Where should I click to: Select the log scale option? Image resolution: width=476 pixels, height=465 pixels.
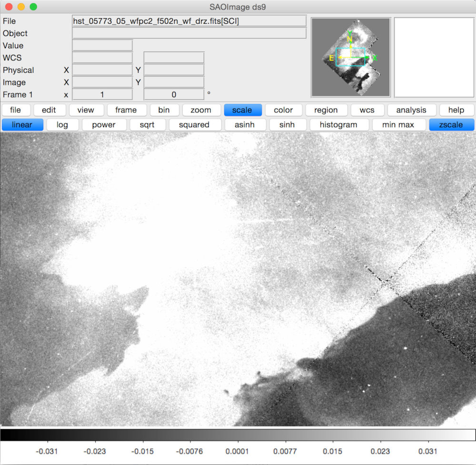click(x=62, y=125)
